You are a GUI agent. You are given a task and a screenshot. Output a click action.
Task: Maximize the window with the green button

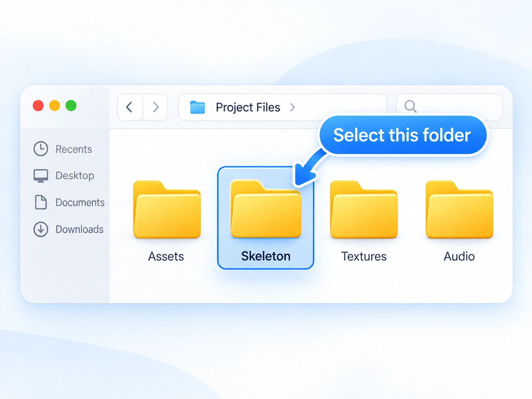coord(71,106)
